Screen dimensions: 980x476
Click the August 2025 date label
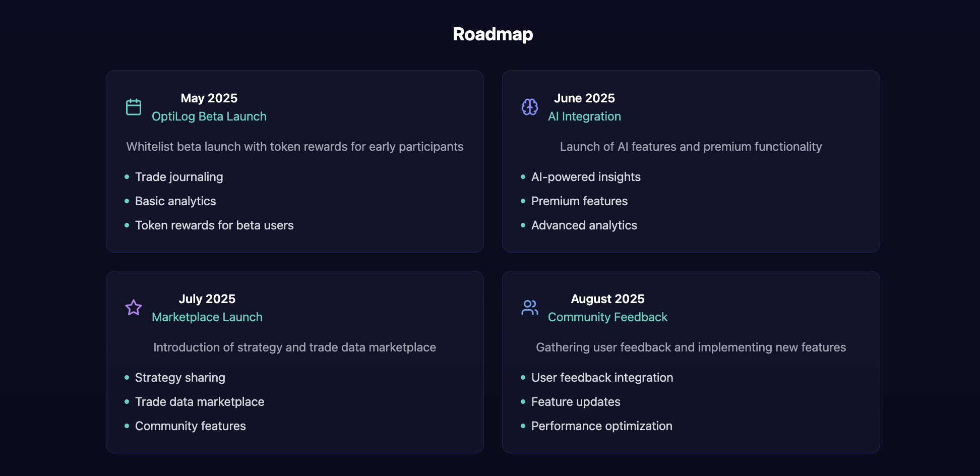pos(607,299)
